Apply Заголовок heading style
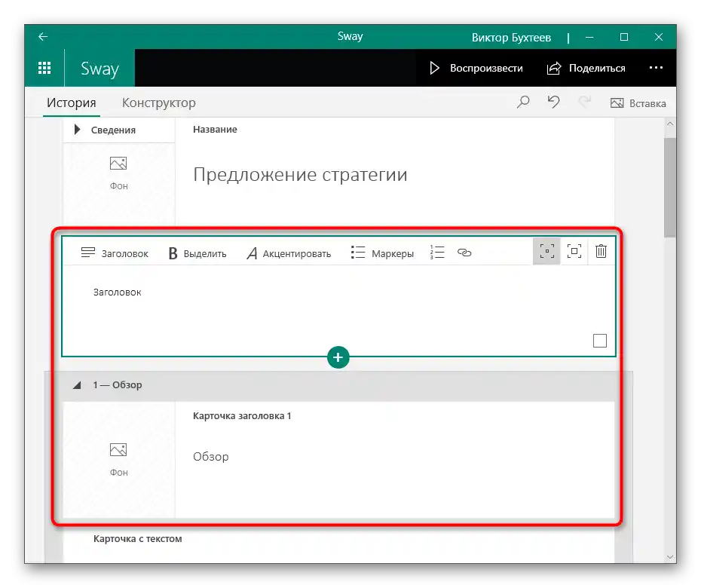This screenshot has height=588, width=701. point(115,253)
